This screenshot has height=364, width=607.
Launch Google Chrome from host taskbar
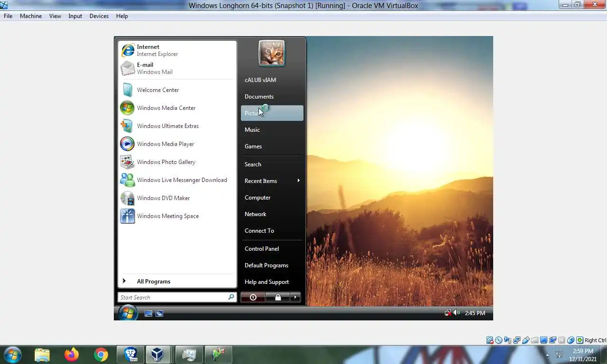click(101, 354)
